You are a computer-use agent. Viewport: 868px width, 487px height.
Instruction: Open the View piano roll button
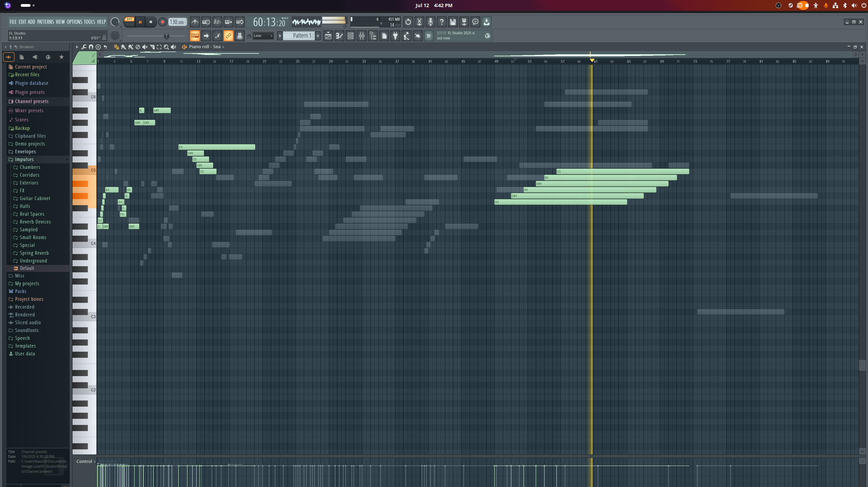(339, 36)
